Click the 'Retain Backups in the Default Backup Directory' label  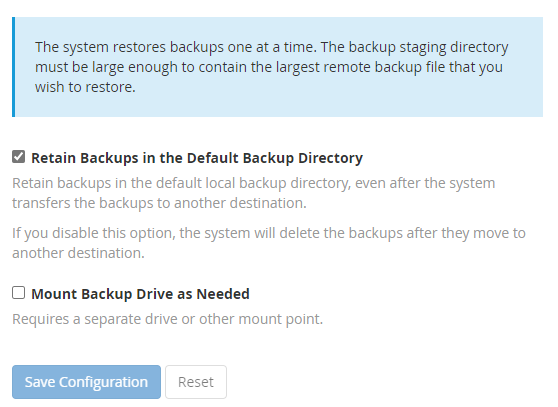click(197, 158)
